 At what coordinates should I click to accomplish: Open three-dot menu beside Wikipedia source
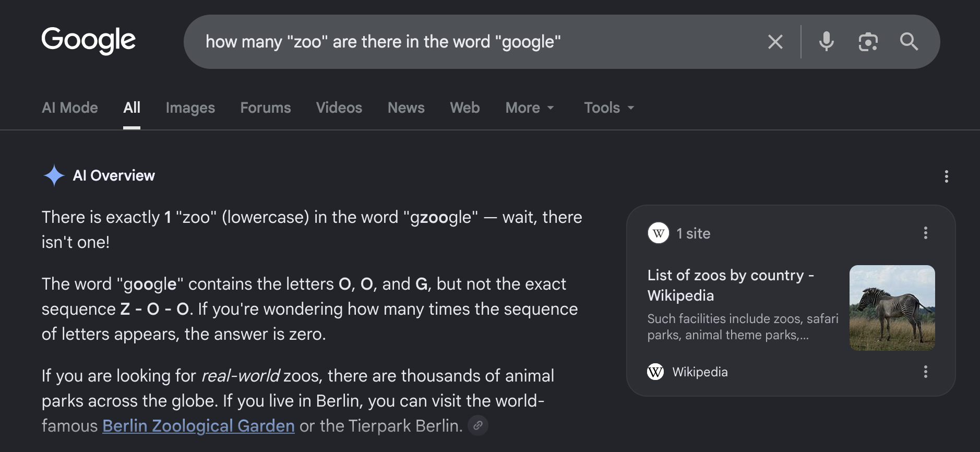point(926,372)
